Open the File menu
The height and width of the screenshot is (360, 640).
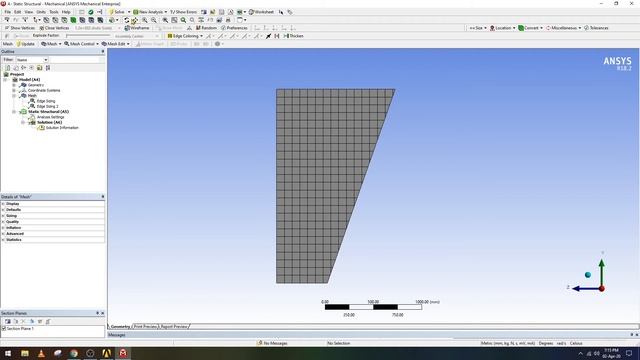point(7,12)
